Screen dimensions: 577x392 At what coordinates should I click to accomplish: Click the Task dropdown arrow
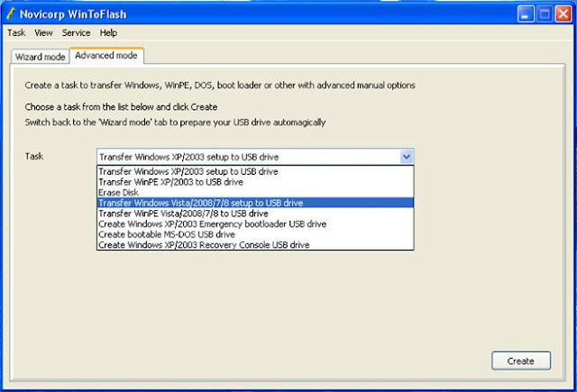tap(407, 157)
